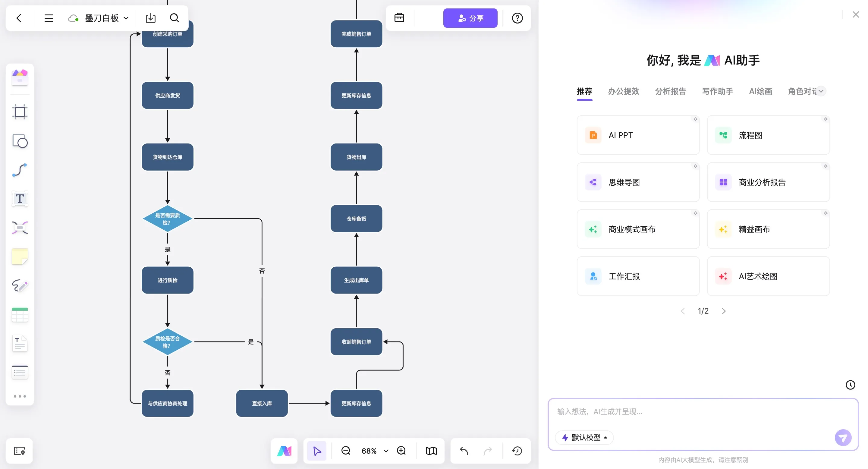Select the Frame tool in left sidebar
The image size is (868, 469).
(20, 112)
